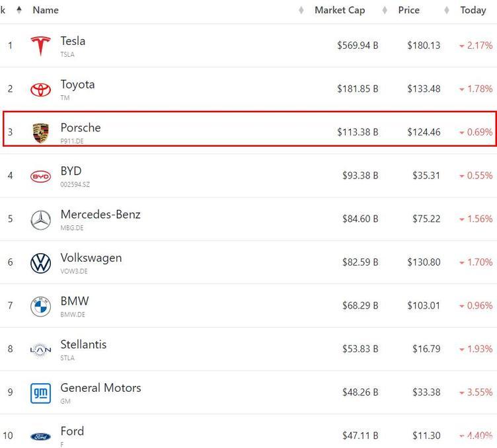This screenshot has width=497, height=448.
Task: Sort table by Market Cap column
Action: click(x=340, y=10)
